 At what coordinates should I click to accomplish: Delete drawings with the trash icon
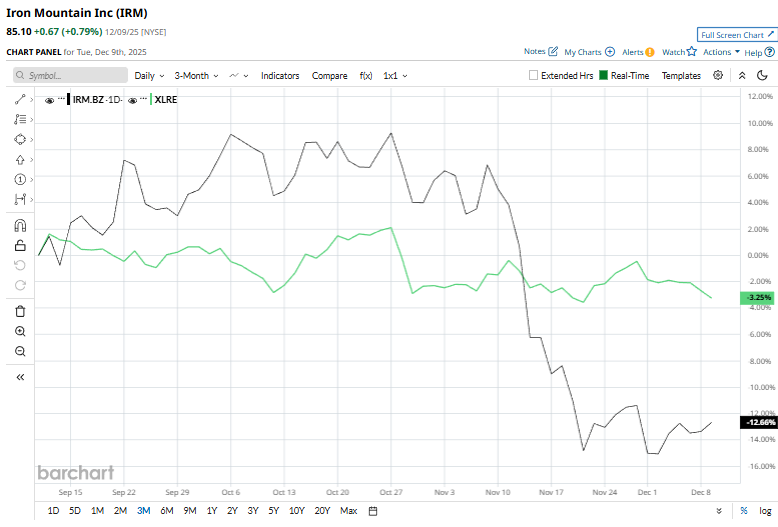[x=20, y=312]
